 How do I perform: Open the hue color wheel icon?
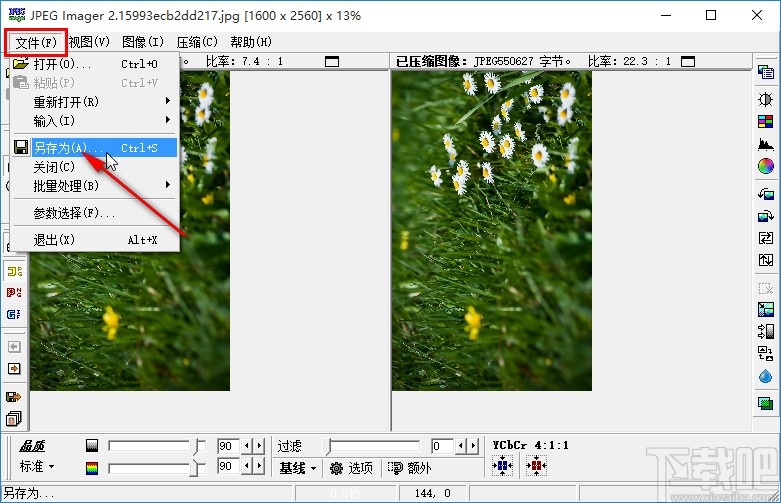click(766, 166)
